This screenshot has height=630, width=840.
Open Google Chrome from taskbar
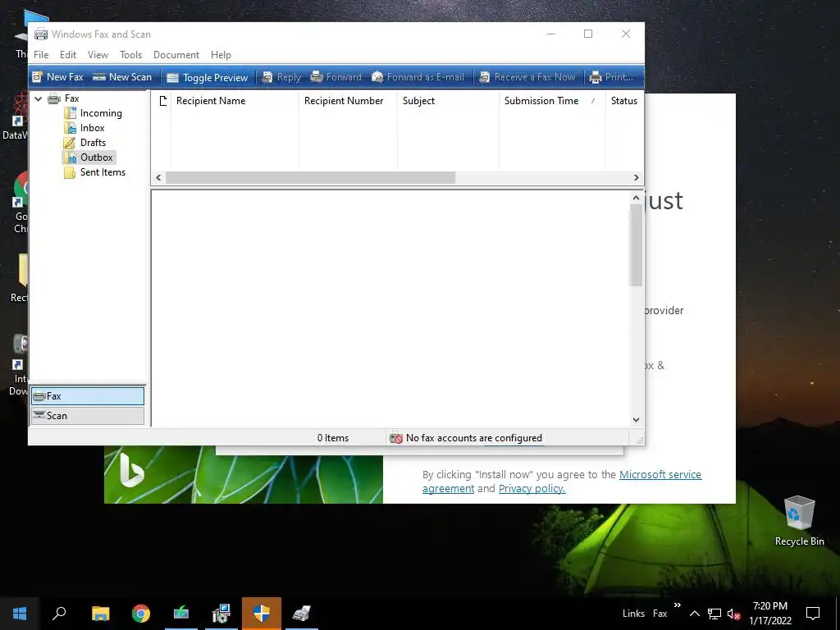click(x=141, y=614)
